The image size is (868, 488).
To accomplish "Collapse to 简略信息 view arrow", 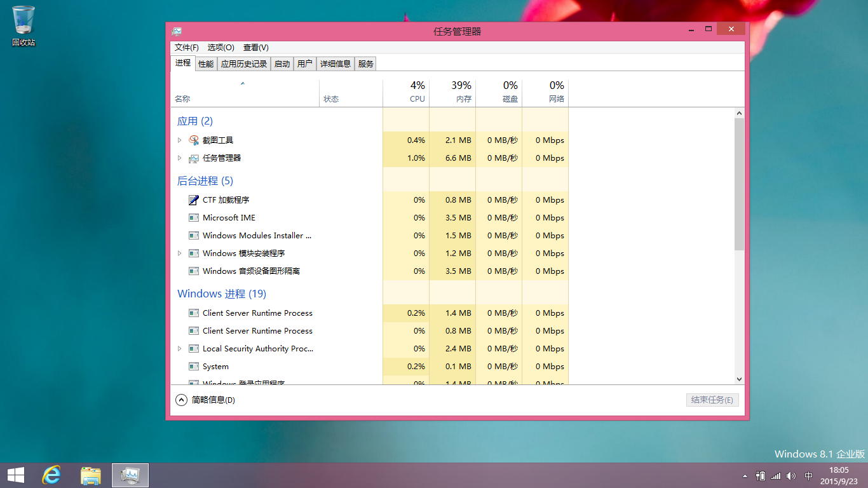I will (x=181, y=400).
